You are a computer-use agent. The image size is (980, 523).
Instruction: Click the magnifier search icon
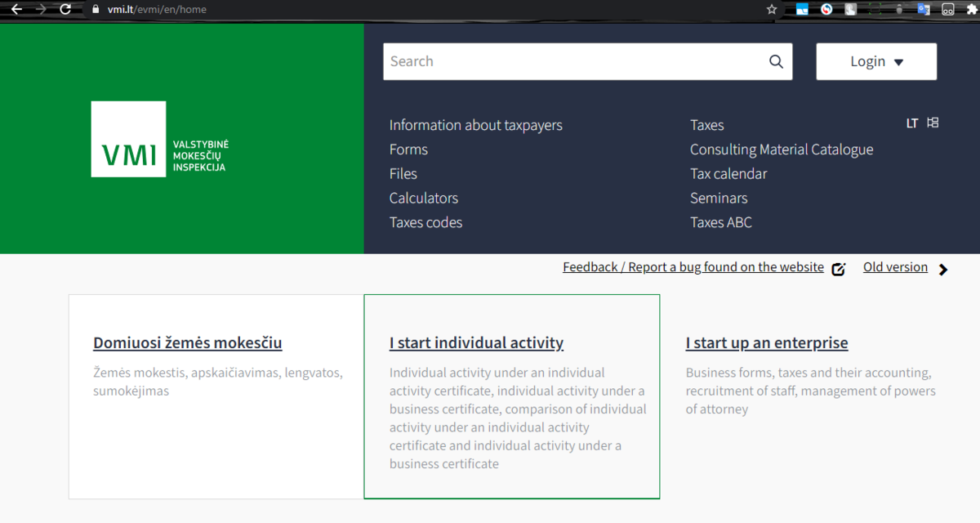point(776,61)
